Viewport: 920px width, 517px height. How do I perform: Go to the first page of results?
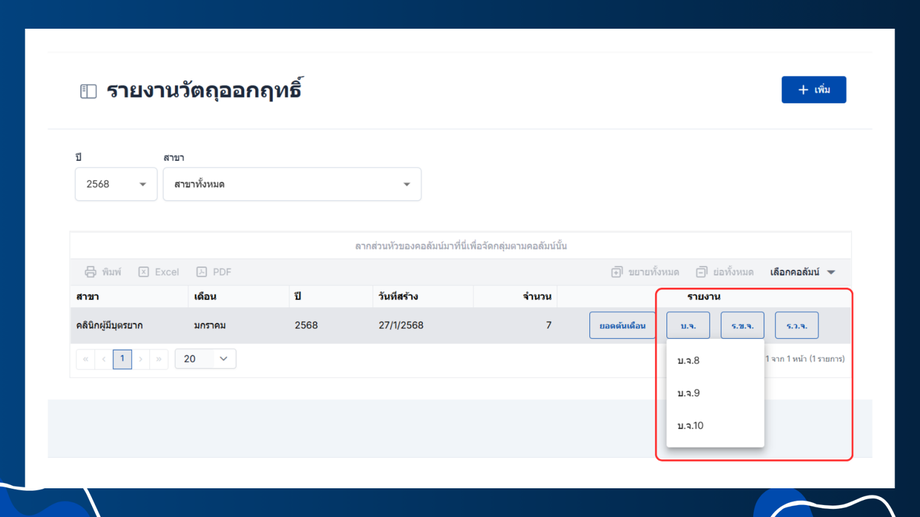point(85,359)
